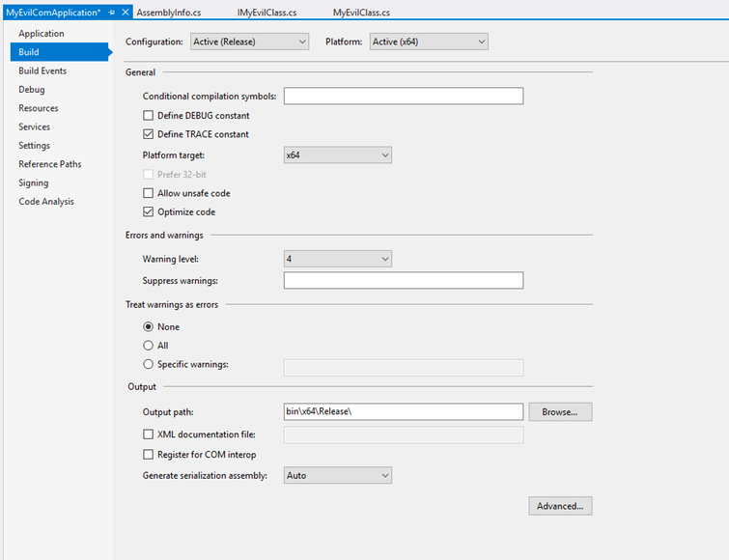
Task: Check Register for COM interop
Action: (148, 455)
